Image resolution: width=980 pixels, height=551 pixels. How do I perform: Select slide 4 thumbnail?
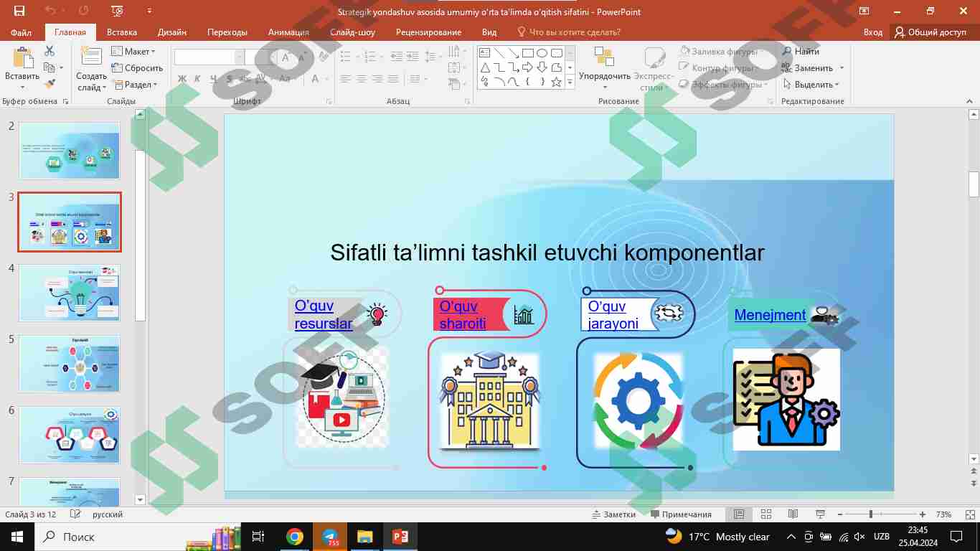(x=70, y=293)
